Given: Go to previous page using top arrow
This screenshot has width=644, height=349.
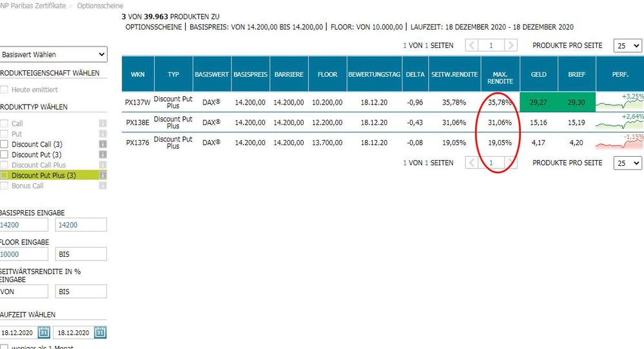Looking at the screenshot, I should click(471, 46).
